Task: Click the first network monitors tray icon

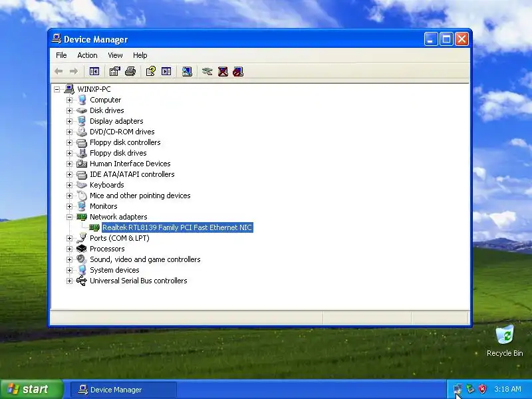Action: click(458, 389)
